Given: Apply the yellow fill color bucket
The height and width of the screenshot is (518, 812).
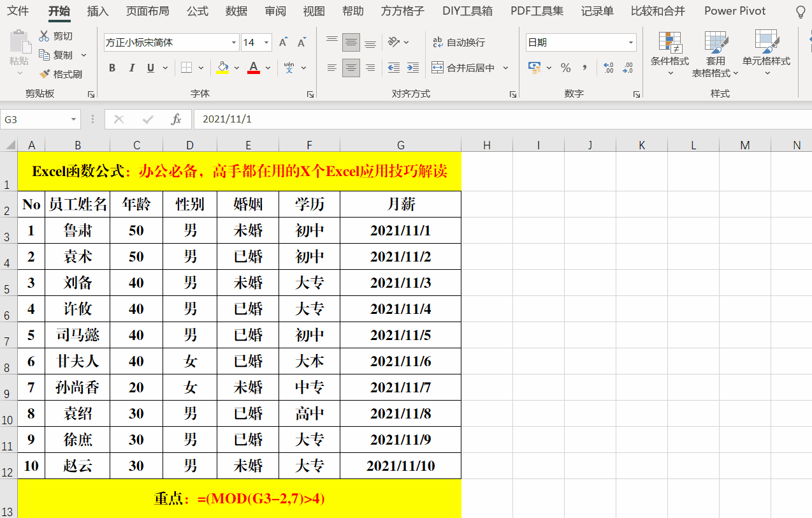Looking at the screenshot, I should 222,68.
